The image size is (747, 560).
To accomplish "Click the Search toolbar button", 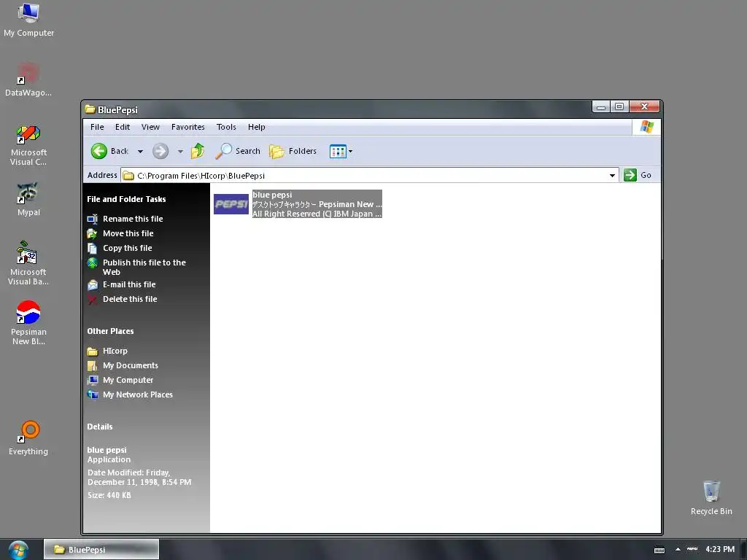I will (238, 151).
